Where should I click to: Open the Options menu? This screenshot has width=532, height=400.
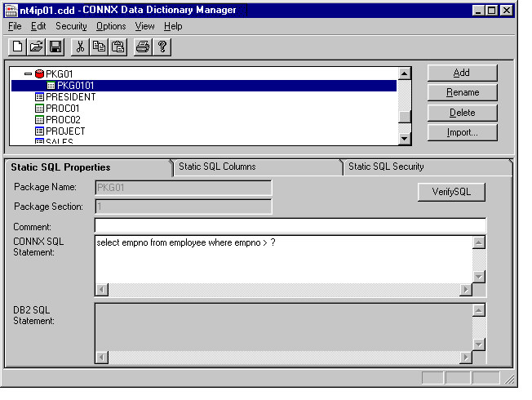pos(111,26)
